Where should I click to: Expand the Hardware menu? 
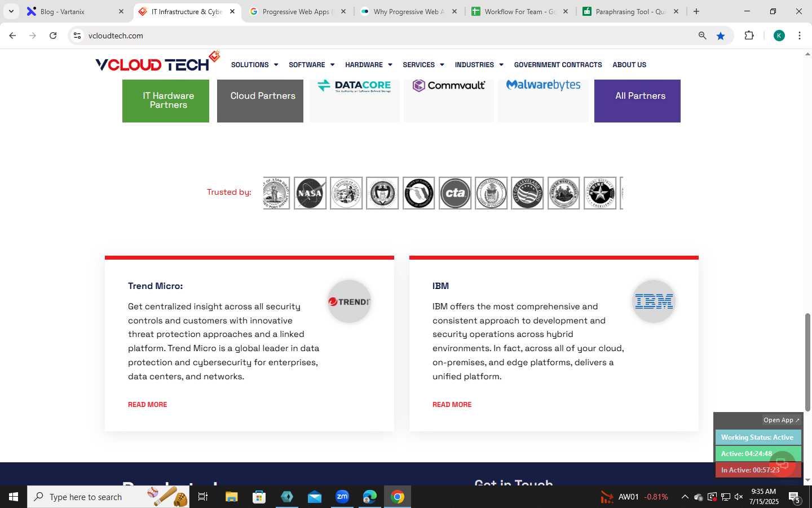[368, 65]
